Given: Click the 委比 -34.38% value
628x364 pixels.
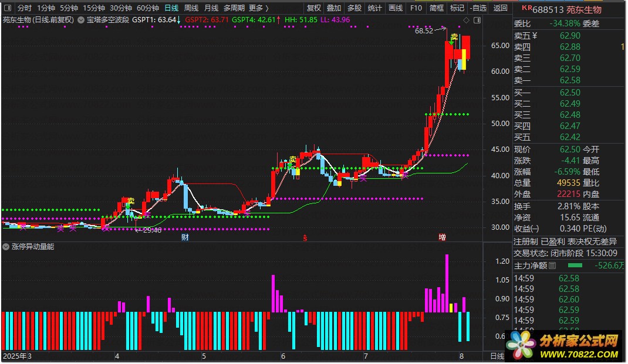Looking at the screenshot, I should tap(565, 23).
